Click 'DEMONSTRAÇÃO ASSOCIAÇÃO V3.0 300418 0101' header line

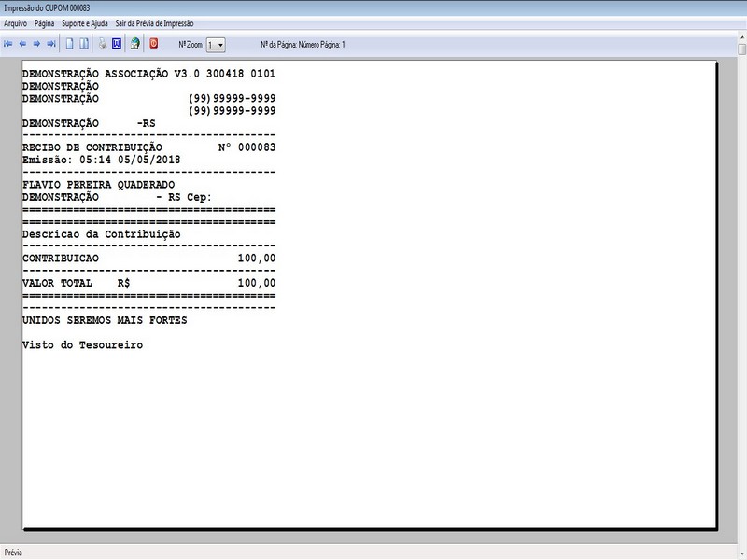coord(149,74)
